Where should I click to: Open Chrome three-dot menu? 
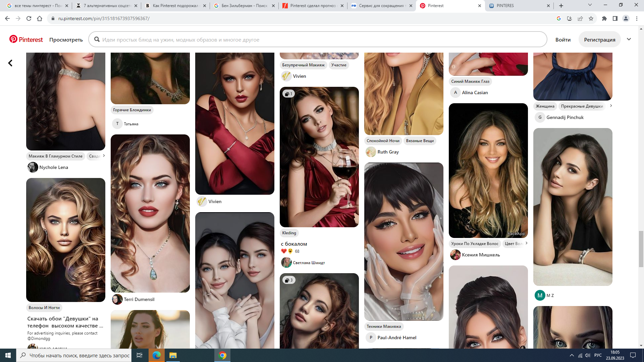point(637,18)
